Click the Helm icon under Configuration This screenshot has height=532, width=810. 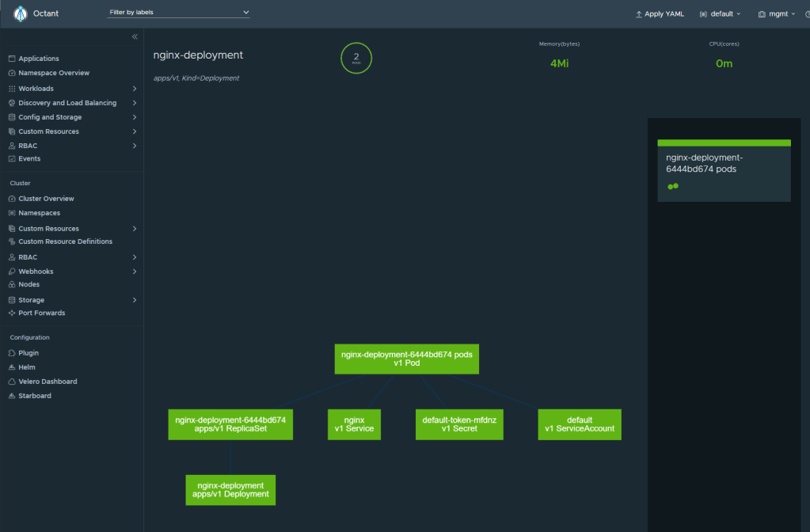tap(12, 367)
